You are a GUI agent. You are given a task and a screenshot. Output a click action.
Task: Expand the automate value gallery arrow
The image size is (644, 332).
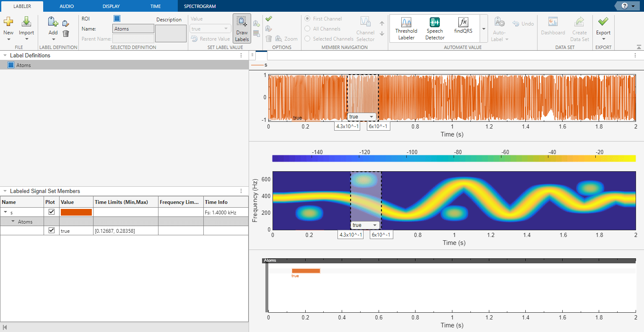pyautogui.click(x=483, y=29)
